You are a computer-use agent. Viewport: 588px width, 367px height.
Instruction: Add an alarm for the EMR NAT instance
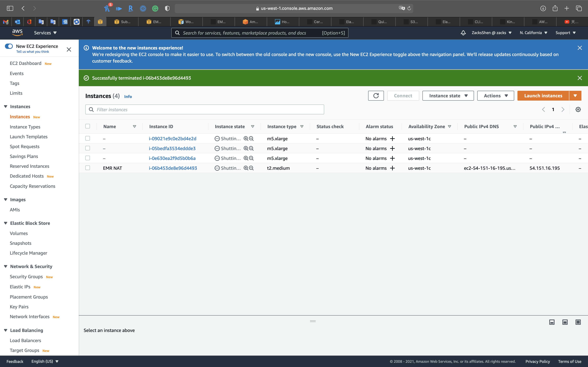coord(392,168)
